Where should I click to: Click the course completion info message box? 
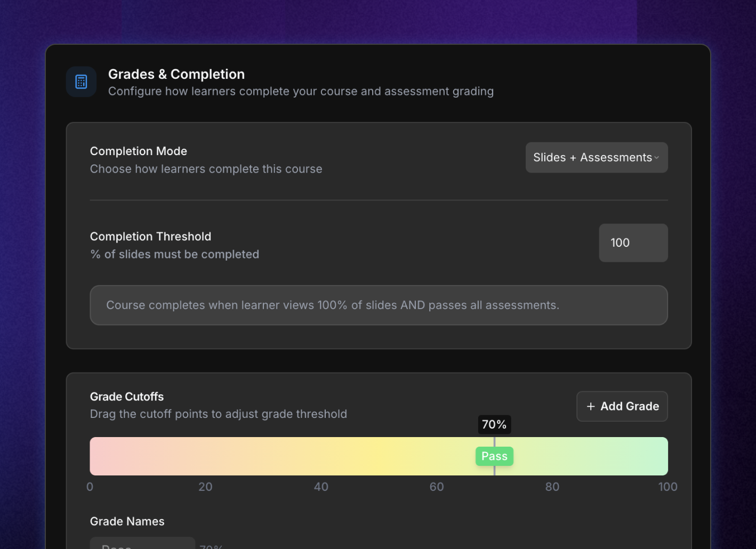(379, 305)
